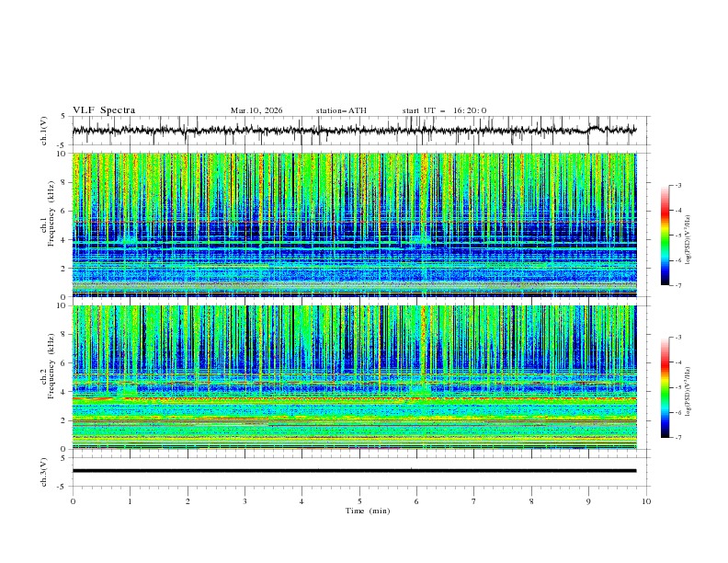Image resolution: width=728 pixels, height=563 pixels.
Task: Click the "log(PSD)(V²/Hz)" label of the ch.2 colorbar
Action: point(688,392)
